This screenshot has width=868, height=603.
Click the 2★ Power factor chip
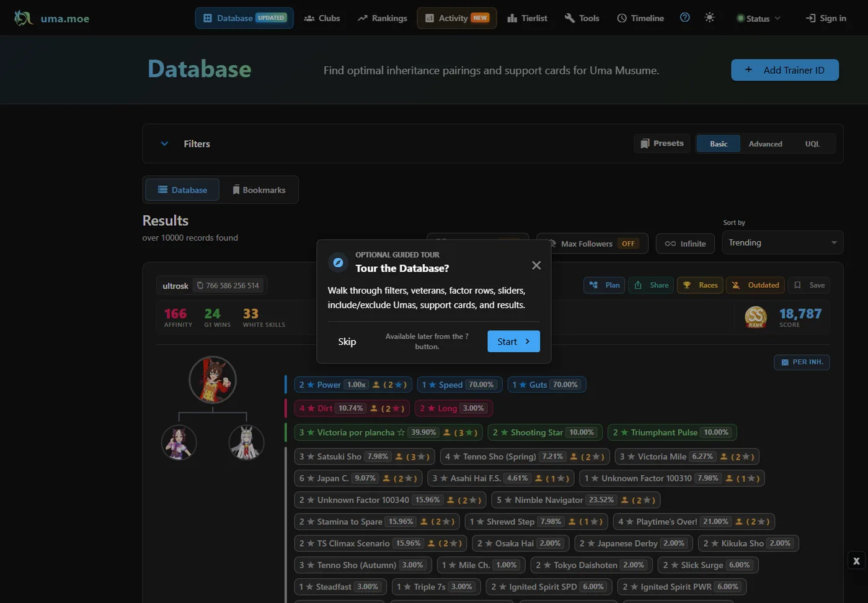(353, 385)
